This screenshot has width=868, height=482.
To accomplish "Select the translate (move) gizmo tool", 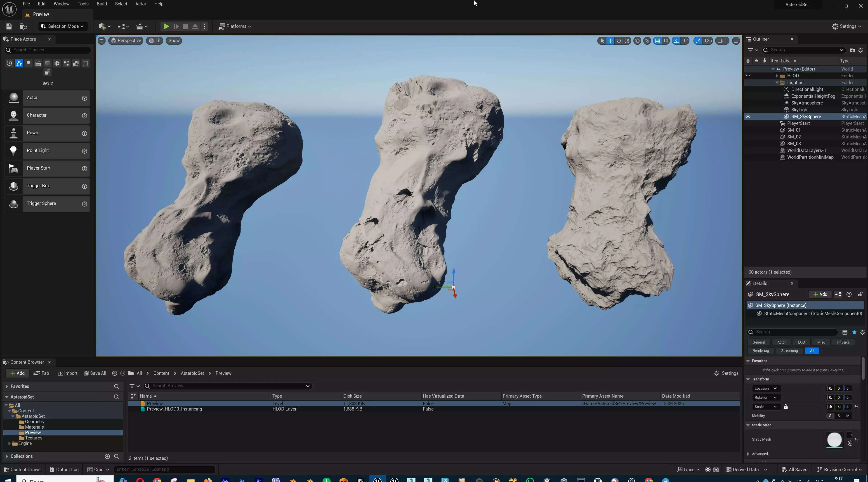I will pyautogui.click(x=610, y=41).
